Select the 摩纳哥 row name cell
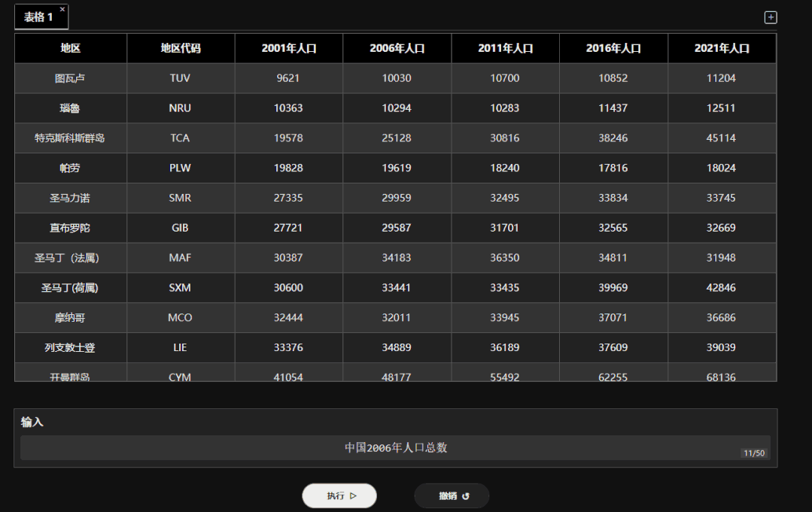Image resolution: width=812 pixels, height=512 pixels. click(71, 318)
